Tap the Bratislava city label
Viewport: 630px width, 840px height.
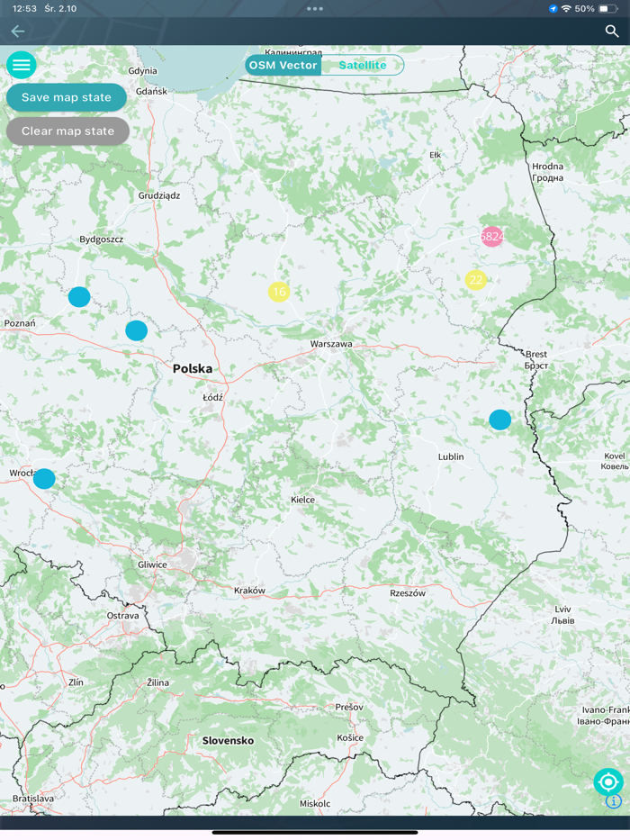pyautogui.click(x=33, y=799)
